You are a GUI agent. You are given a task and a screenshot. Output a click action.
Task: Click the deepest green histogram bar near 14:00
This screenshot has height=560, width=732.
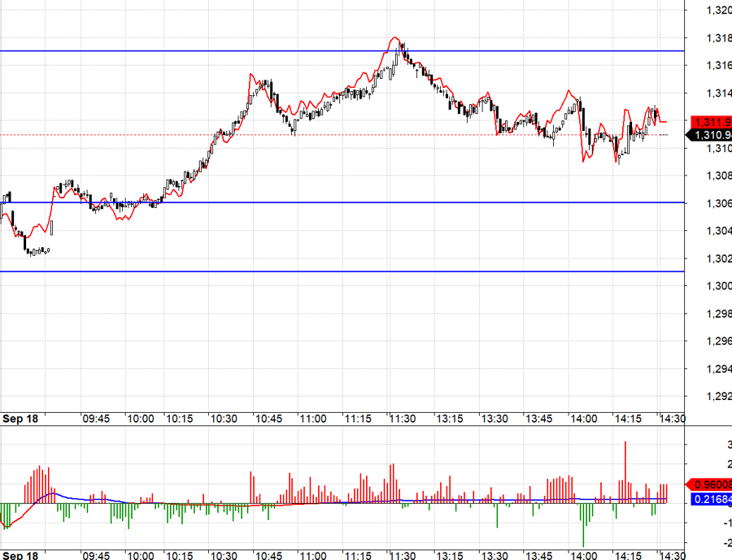click(583, 524)
